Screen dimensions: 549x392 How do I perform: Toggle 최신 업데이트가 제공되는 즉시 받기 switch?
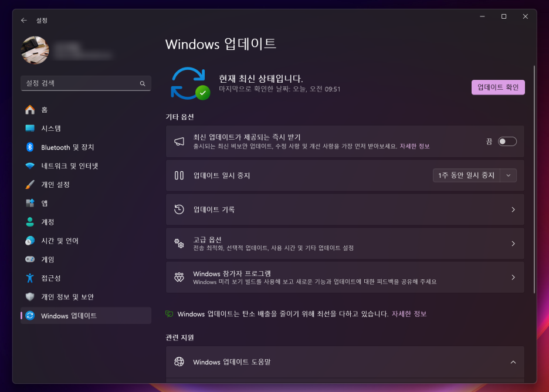click(507, 141)
